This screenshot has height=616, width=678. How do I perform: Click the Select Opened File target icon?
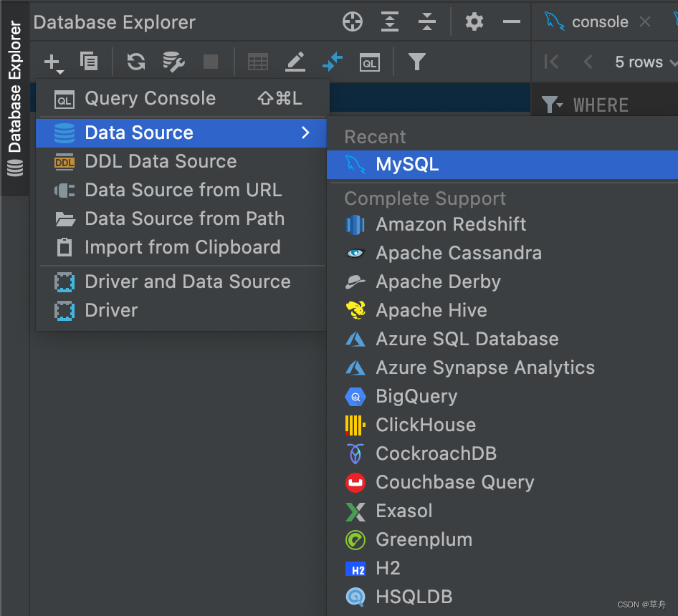pyautogui.click(x=353, y=22)
